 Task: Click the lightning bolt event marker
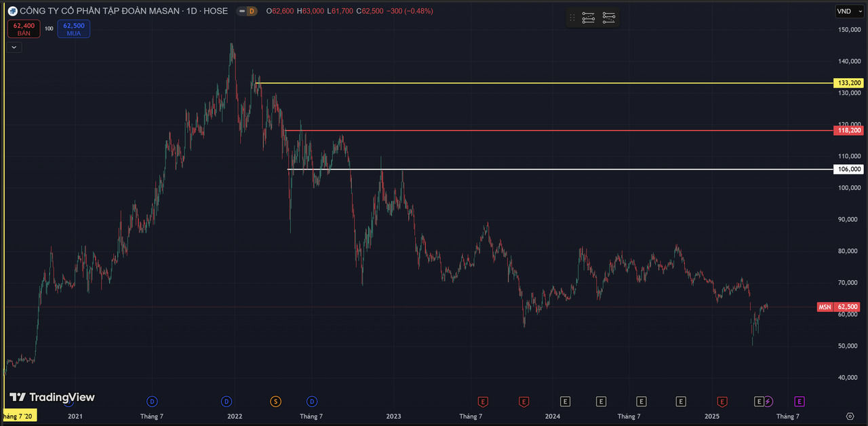coord(768,402)
